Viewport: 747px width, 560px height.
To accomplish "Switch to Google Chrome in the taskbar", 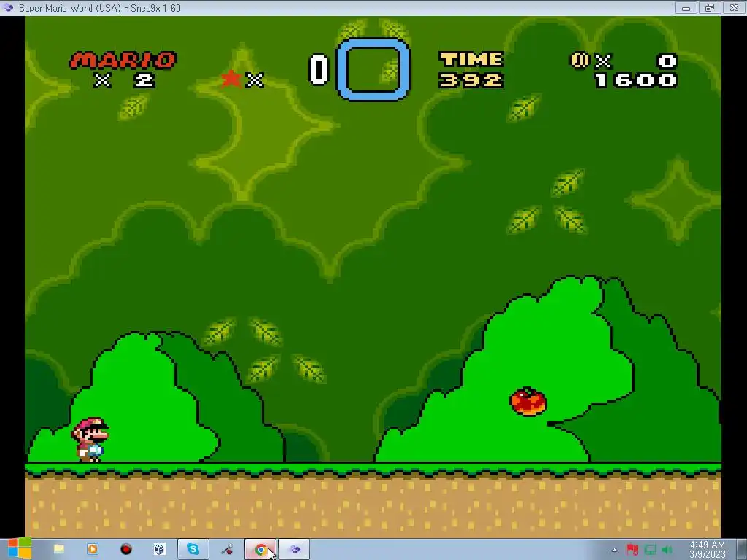I will [260, 550].
